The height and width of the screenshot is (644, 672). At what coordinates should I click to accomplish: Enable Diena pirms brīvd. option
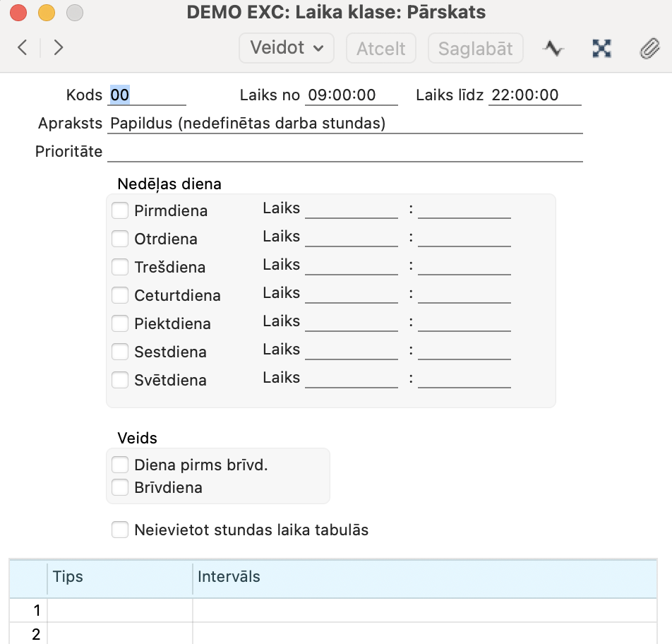(121, 465)
